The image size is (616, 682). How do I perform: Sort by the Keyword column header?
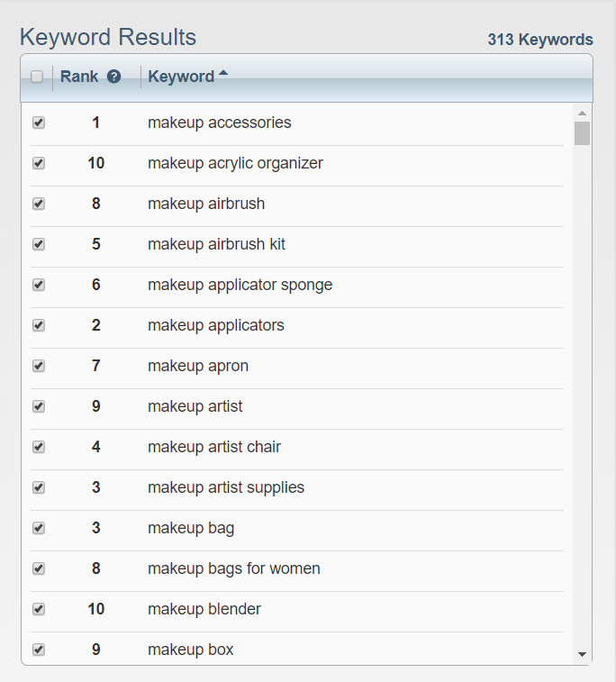(x=181, y=77)
